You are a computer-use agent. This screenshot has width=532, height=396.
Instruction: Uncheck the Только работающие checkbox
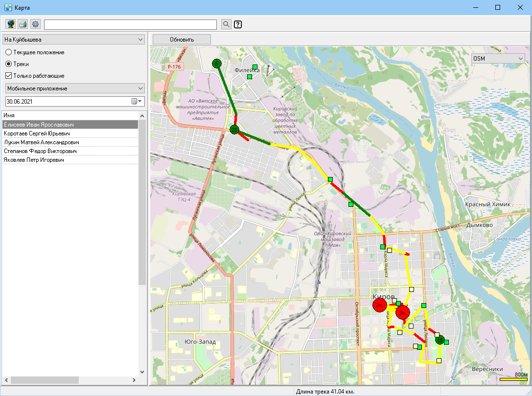coord(8,76)
